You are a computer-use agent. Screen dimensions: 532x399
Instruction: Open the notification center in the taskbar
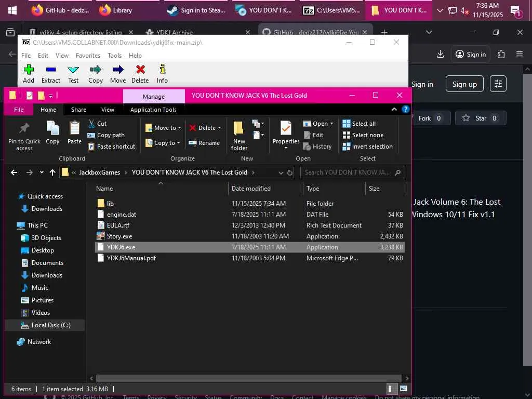tap(516, 10)
